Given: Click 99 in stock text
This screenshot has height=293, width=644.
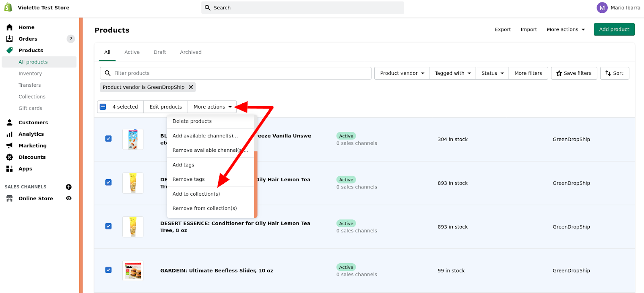Looking at the screenshot, I should click(451, 270).
